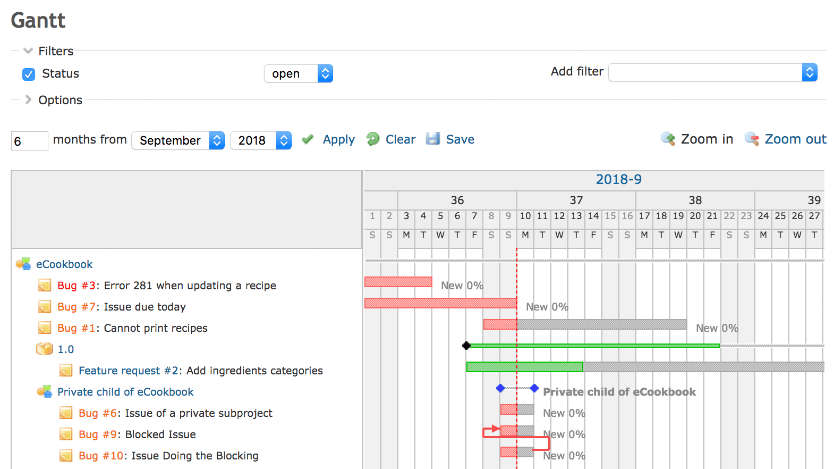Click the months count input field
Image resolution: width=834 pixels, height=469 pixels.
point(30,141)
